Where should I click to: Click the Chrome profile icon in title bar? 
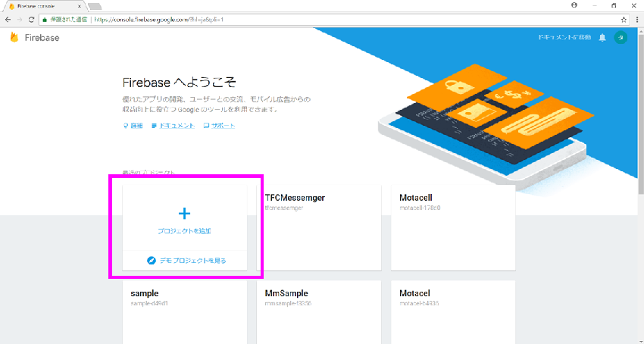click(574, 5)
